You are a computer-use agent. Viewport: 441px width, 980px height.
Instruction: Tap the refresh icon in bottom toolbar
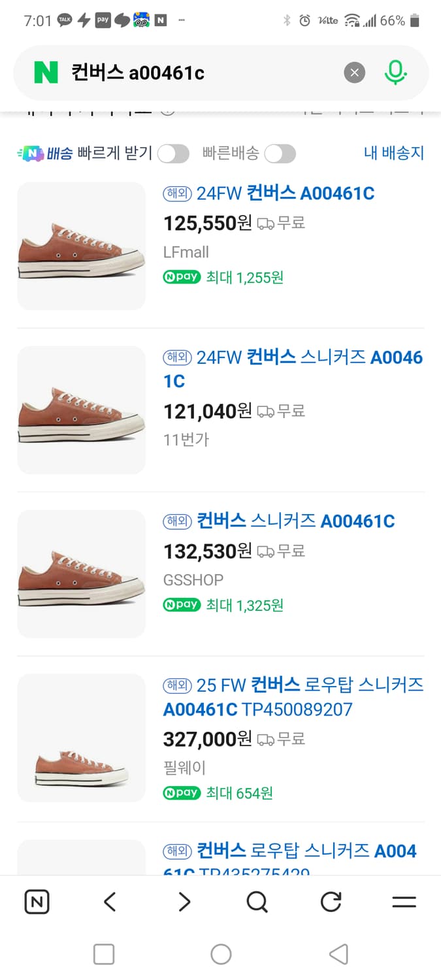[x=331, y=902]
